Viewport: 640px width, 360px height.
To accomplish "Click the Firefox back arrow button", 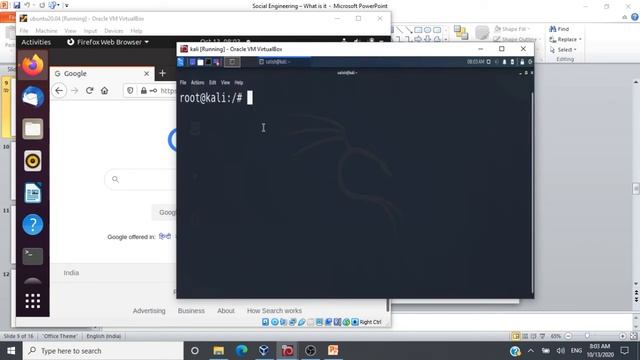I will pos(59,91).
